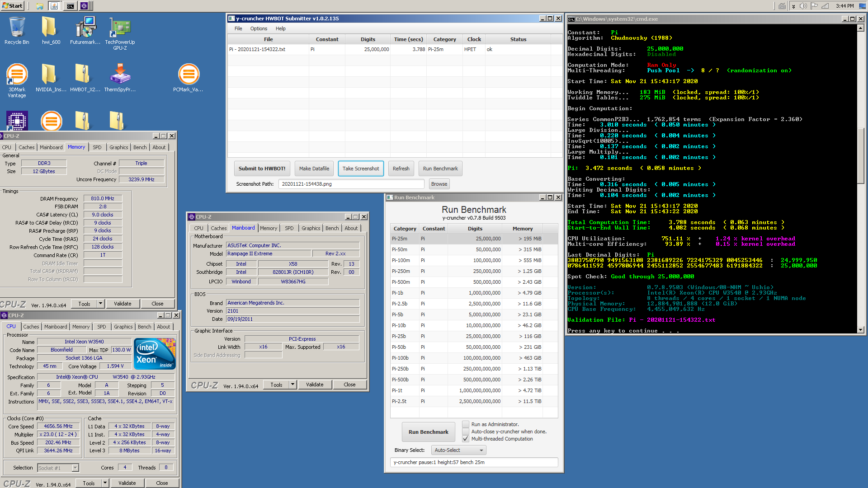Click Take Screenshot button
The image size is (868, 488).
point(361,169)
